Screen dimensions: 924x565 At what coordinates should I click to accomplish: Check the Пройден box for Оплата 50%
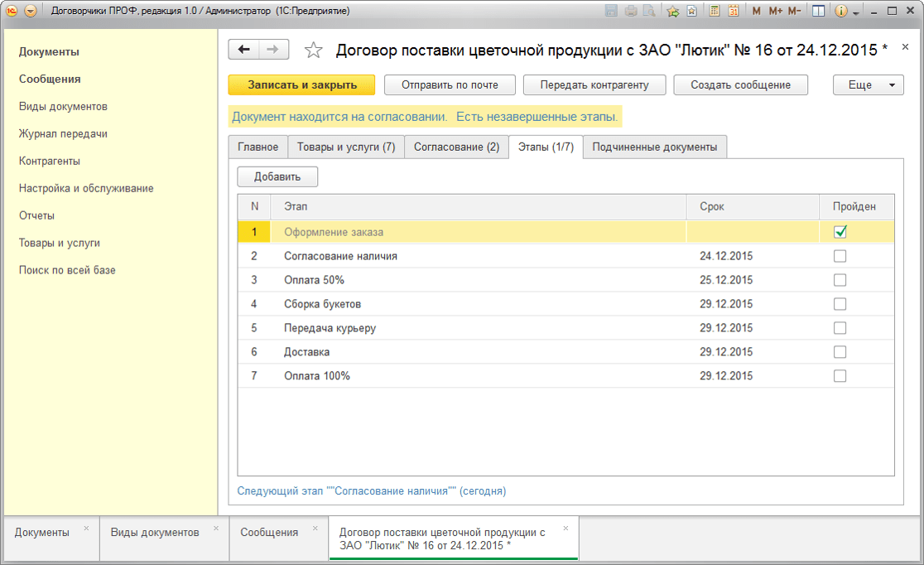coord(840,280)
